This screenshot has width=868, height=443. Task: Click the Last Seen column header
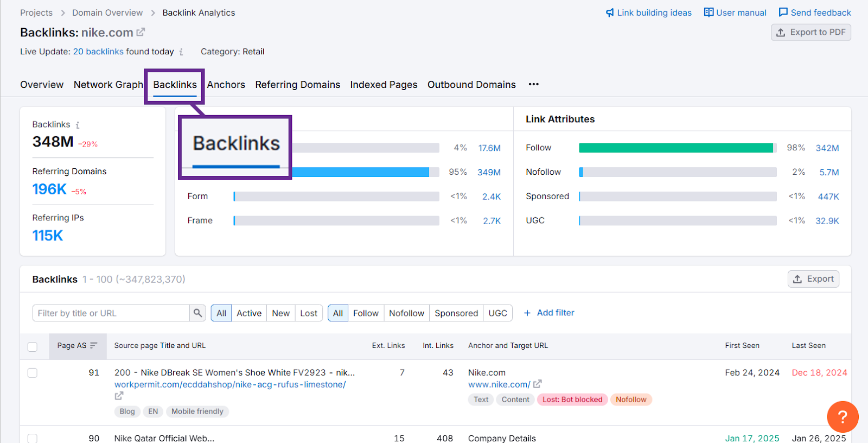click(x=808, y=346)
